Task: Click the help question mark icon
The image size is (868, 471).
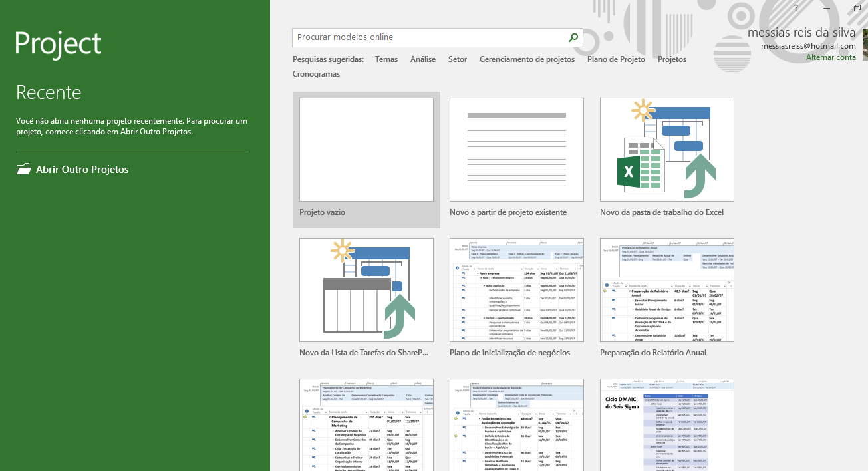Action: point(796,8)
